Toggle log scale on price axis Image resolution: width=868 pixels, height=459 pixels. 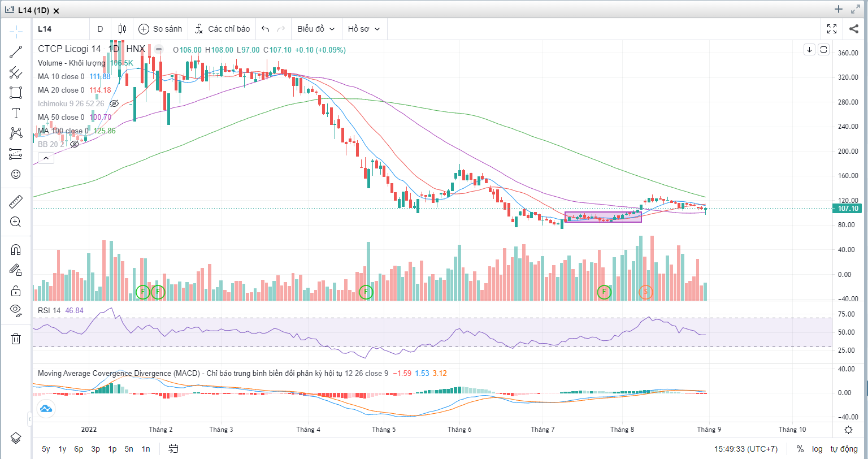pos(817,449)
